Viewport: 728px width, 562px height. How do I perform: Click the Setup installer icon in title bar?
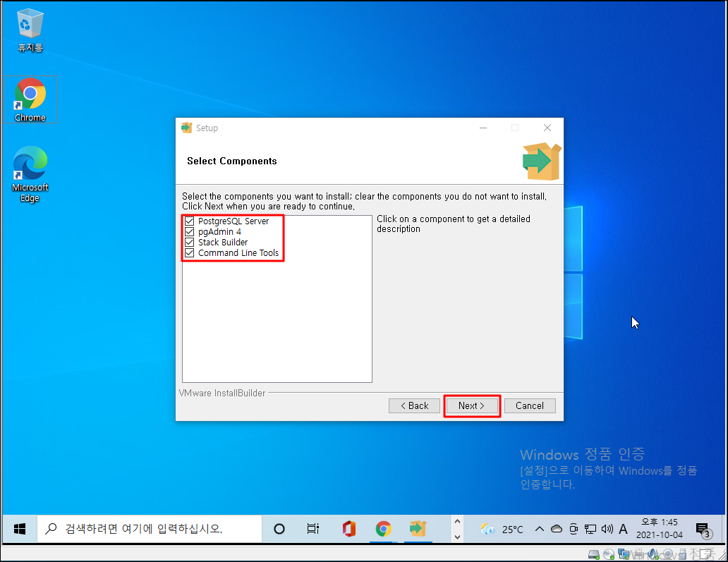point(187,128)
